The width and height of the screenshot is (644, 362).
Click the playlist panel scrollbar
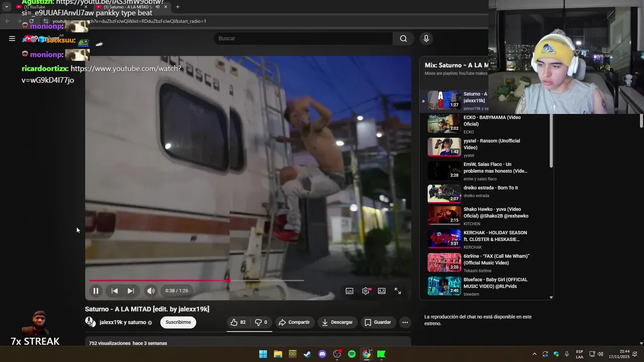551,141
